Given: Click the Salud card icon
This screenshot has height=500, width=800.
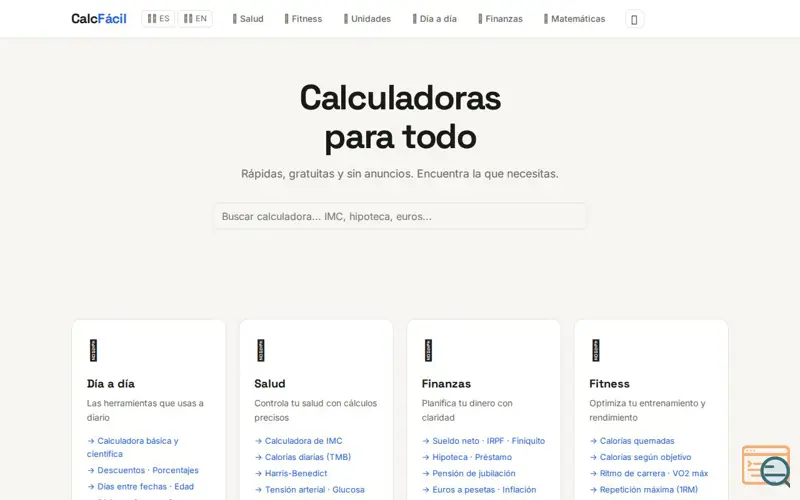Looking at the screenshot, I should tap(261, 351).
